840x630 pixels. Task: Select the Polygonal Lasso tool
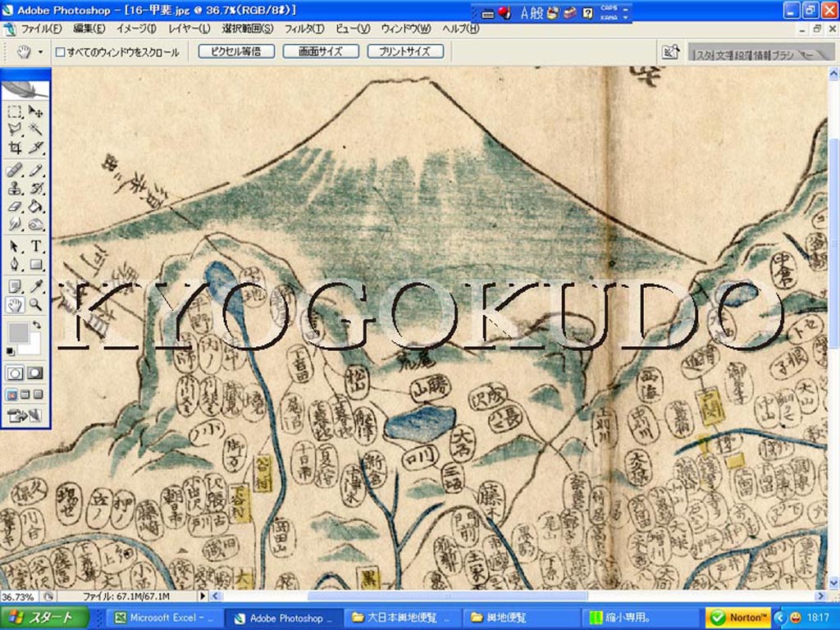point(15,129)
